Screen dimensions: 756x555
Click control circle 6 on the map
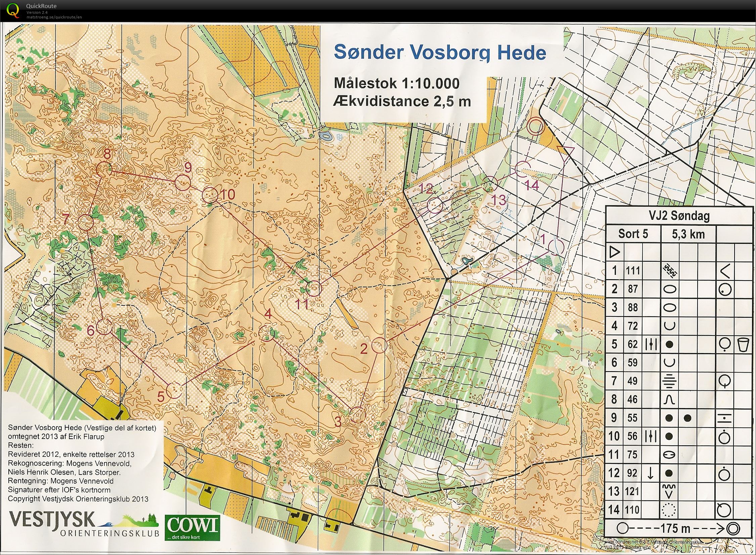104,326
